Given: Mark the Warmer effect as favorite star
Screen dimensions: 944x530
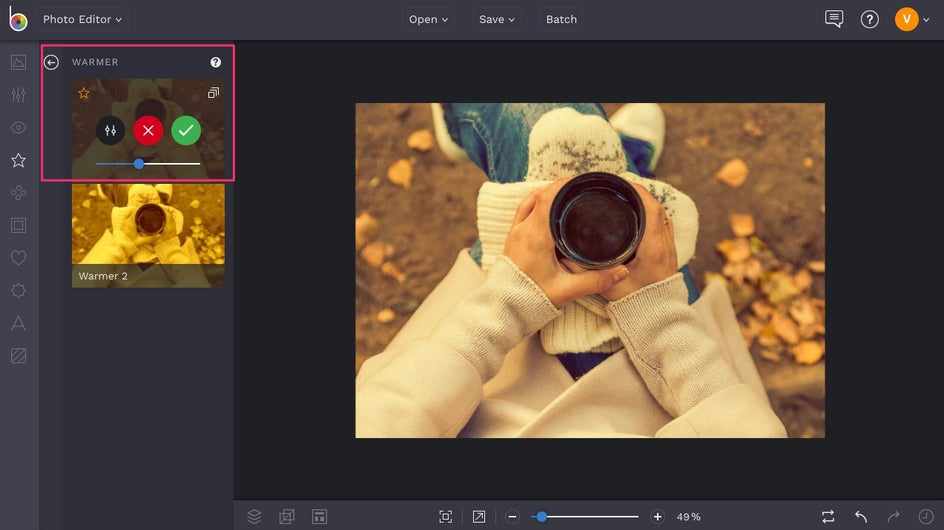Looking at the screenshot, I should point(84,93).
